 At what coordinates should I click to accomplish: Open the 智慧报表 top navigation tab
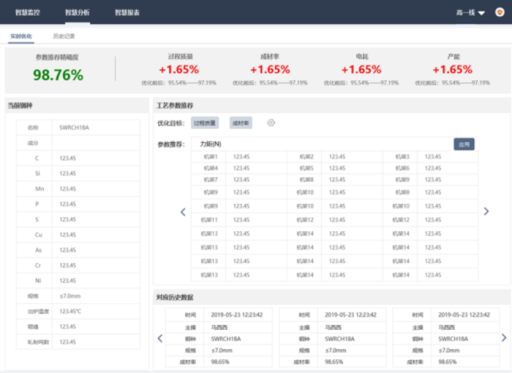(x=127, y=13)
